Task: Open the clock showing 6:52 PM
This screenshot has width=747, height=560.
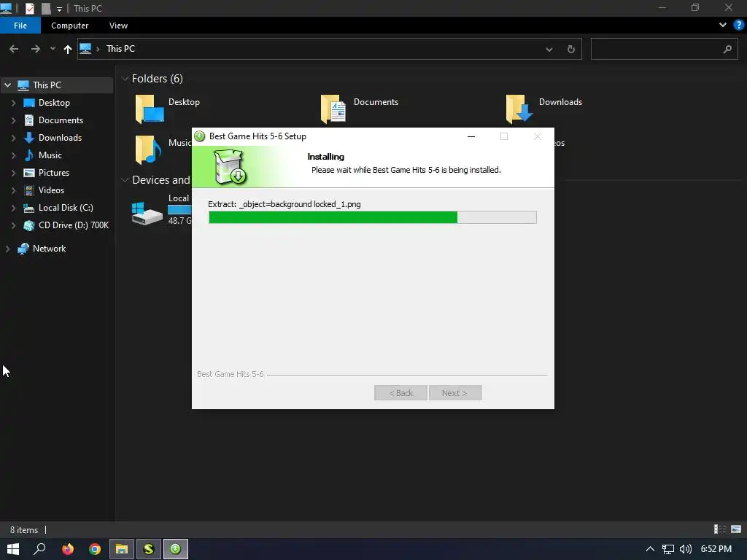Action: coord(716,549)
